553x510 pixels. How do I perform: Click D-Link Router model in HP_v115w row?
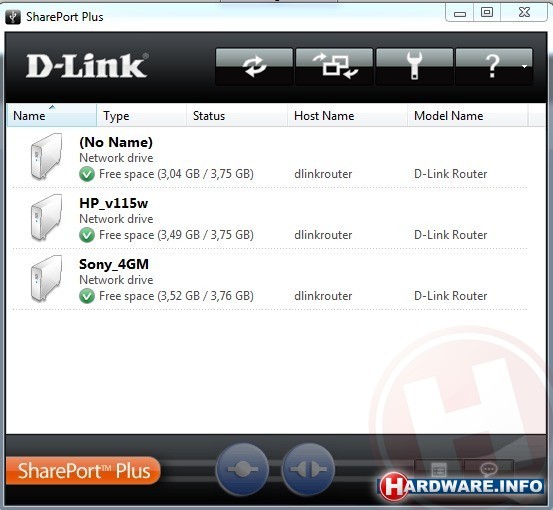click(450, 235)
